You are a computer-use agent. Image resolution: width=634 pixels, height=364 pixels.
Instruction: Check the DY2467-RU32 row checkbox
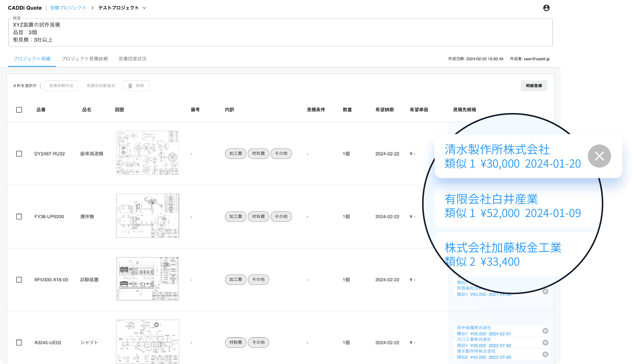click(19, 154)
